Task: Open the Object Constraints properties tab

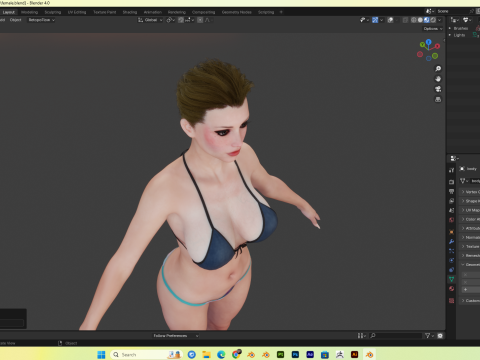Action: 452,270
